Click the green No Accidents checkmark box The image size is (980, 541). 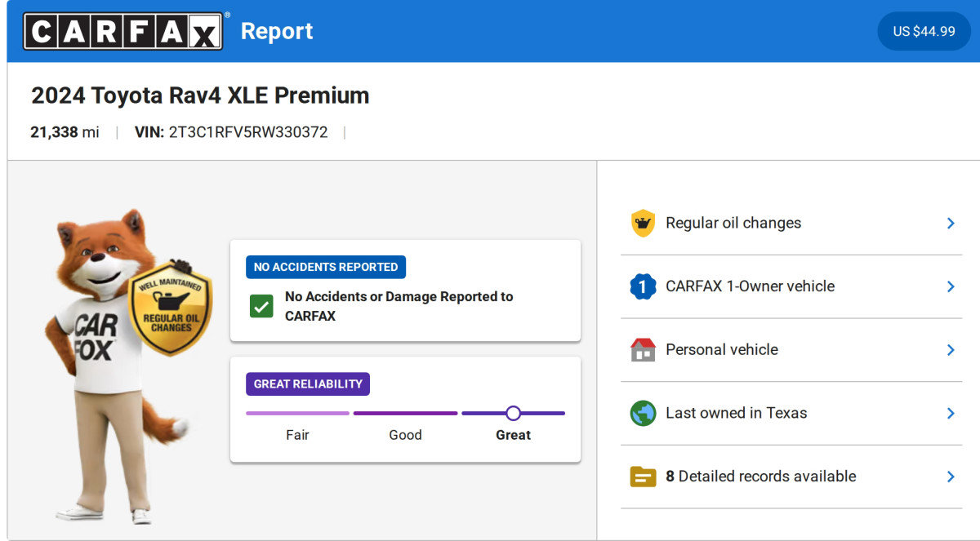coord(261,307)
